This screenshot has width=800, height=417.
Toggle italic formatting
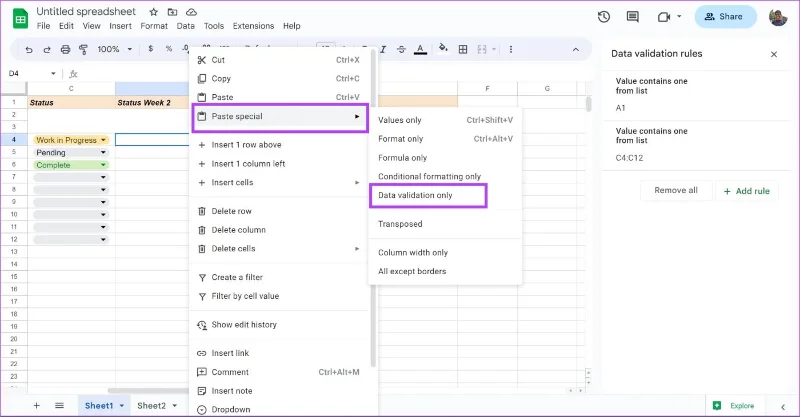pos(383,50)
